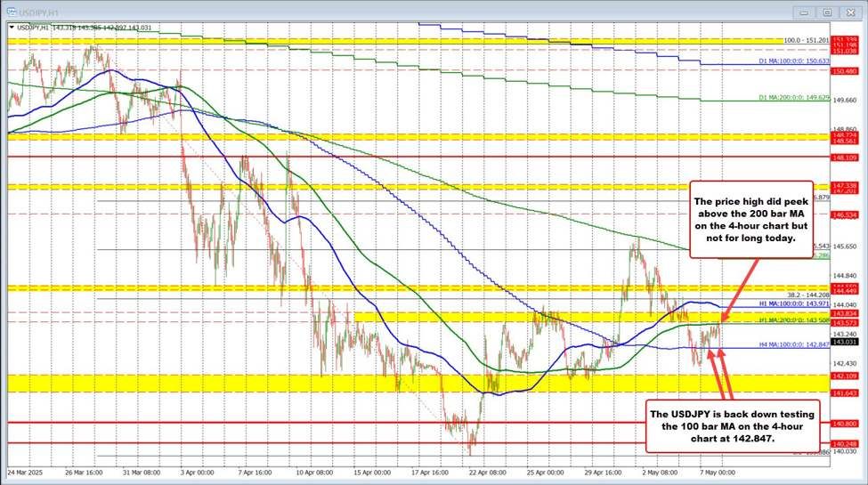Expand the black triangle before USDJPY,H1
868x485 pixels.
[x=12, y=27]
